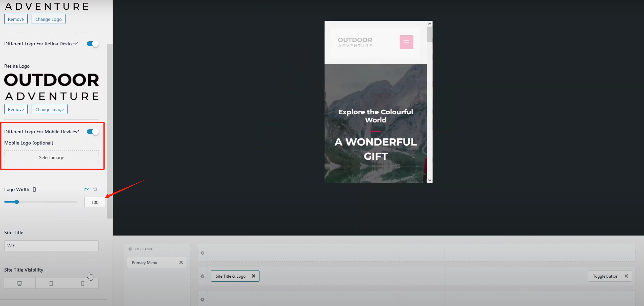Click the Site Title text field
The width and height of the screenshot is (644, 306).
[x=51, y=245]
